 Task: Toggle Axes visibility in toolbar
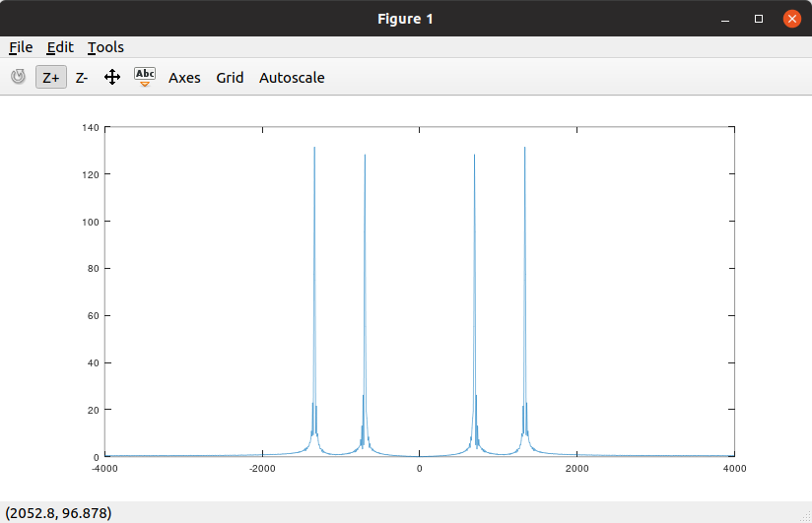coord(184,77)
